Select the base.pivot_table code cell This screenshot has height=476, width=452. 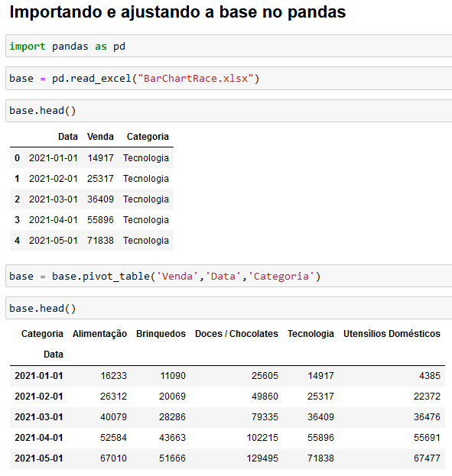[x=229, y=276]
